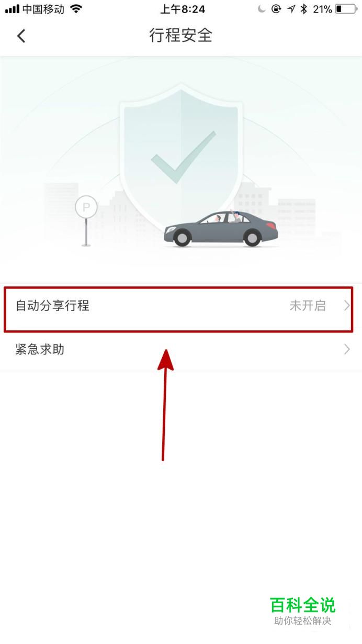Tap the Wi-Fi icon in status bar
The width and height of the screenshot is (362, 644).
(x=76, y=9)
